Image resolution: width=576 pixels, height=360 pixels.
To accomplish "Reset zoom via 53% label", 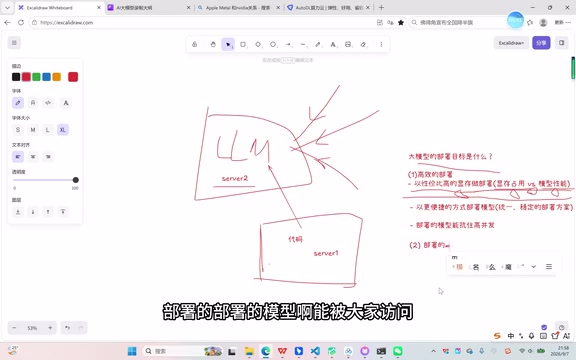I will tap(32, 328).
